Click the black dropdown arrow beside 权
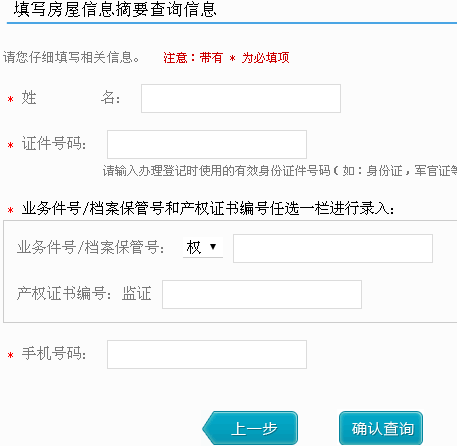This screenshot has width=457, height=446. 213,247
